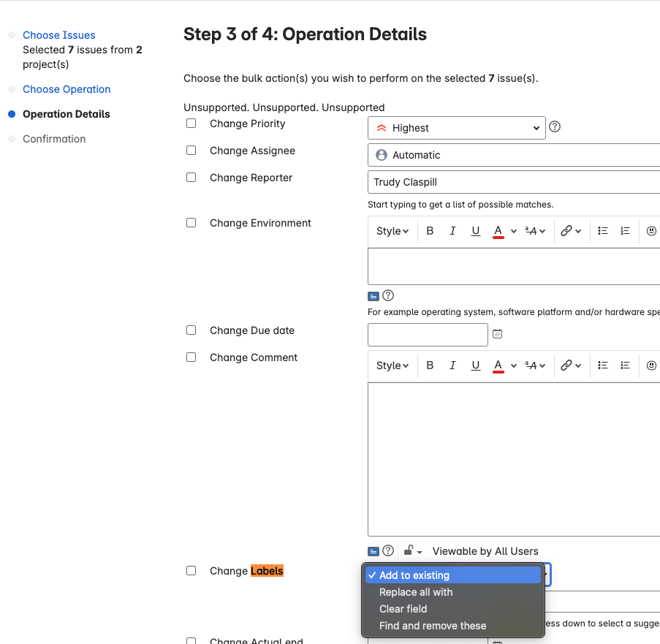
Task: Navigate to the Choose Issues step
Action: [x=58, y=34]
